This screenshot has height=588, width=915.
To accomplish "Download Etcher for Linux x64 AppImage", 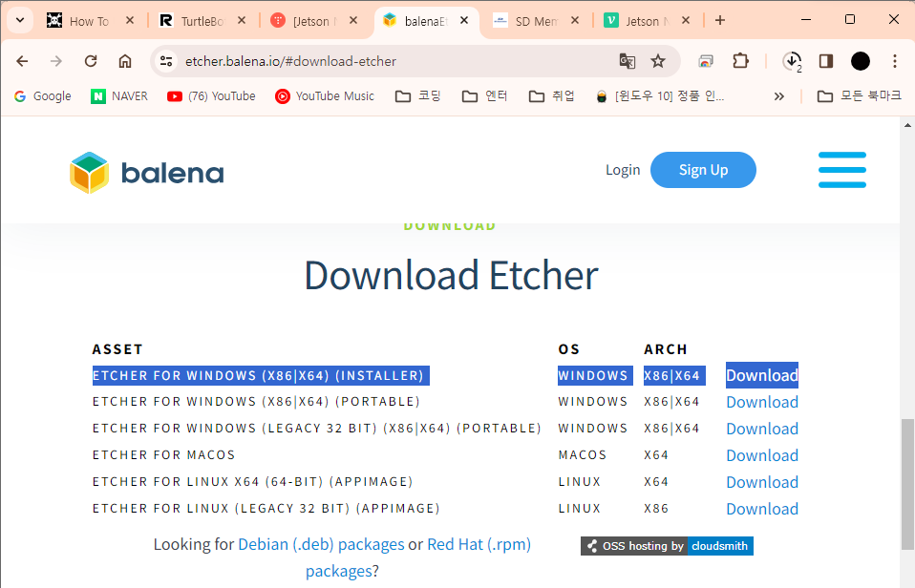I will [762, 482].
